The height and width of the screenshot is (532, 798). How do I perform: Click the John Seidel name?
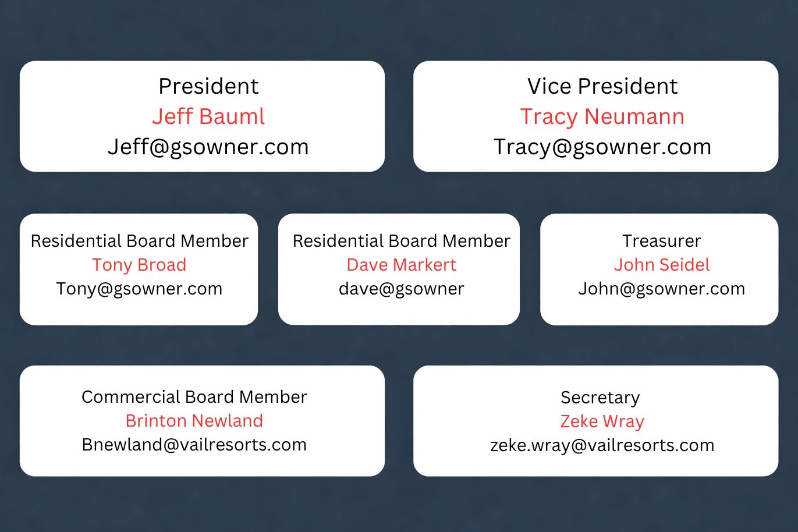pos(662,265)
